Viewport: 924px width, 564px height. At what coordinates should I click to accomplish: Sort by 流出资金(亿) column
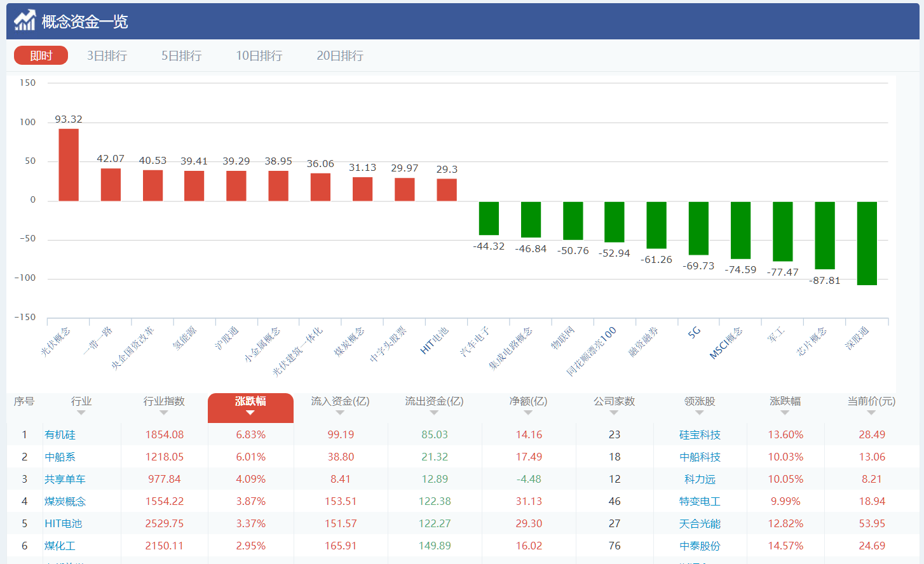pos(434,401)
